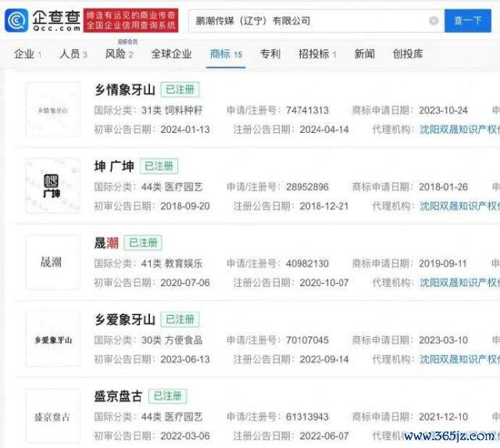Screen dimensions: 500x448
Task: Clear the search box with the X icon
Action: (x=434, y=21)
